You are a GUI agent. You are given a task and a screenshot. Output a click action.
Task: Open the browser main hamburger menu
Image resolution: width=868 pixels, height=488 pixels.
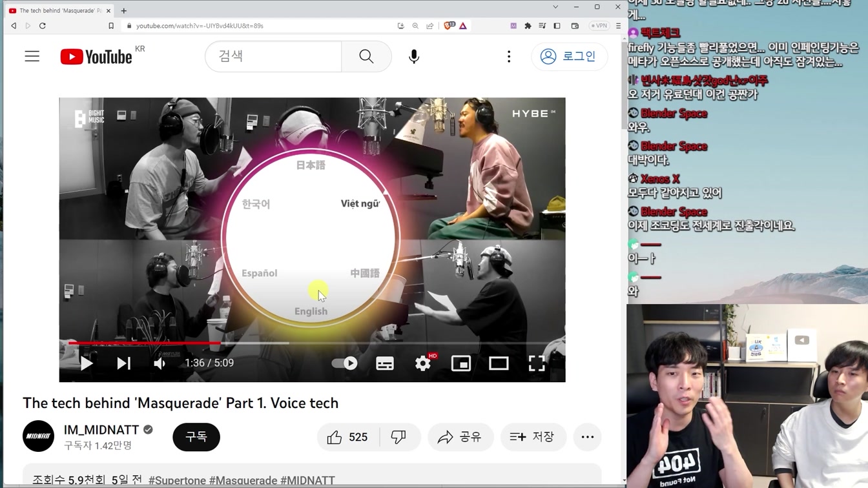pos(618,26)
